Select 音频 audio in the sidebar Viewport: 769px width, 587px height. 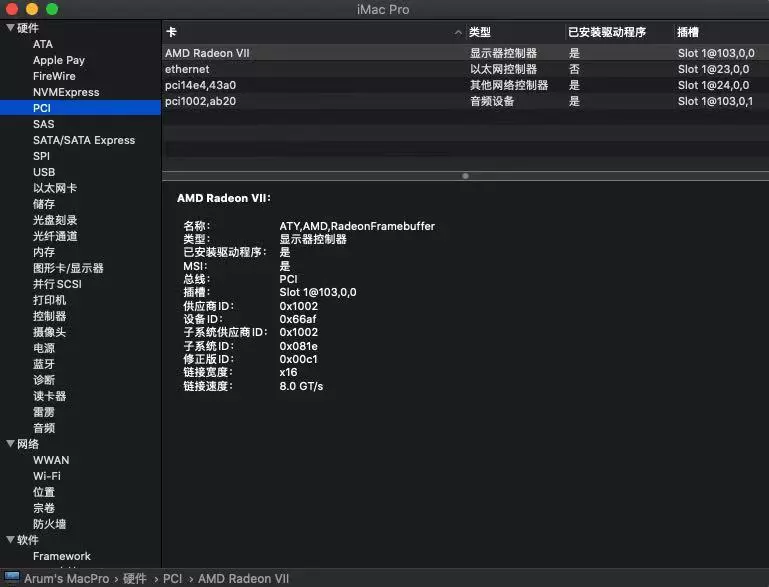(44, 428)
